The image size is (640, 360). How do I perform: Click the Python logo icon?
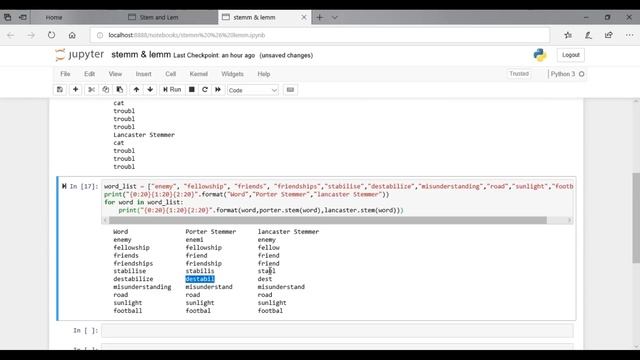click(x=540, y=55)
